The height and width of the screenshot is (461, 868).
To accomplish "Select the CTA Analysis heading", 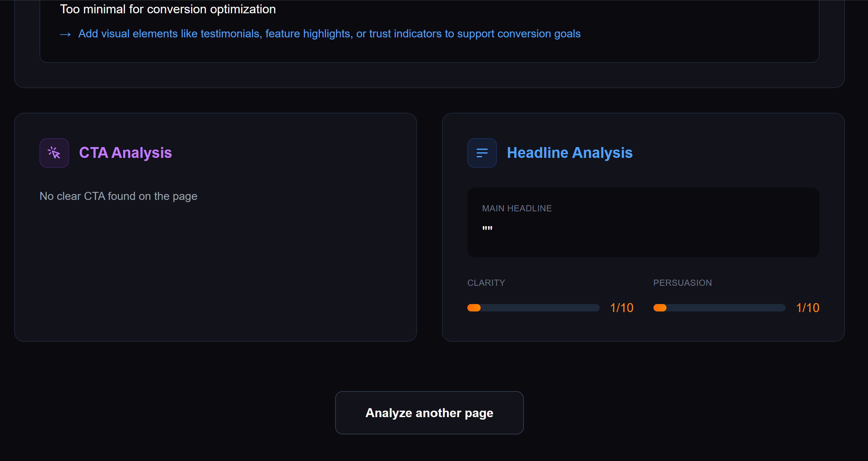I will (125, 153).
